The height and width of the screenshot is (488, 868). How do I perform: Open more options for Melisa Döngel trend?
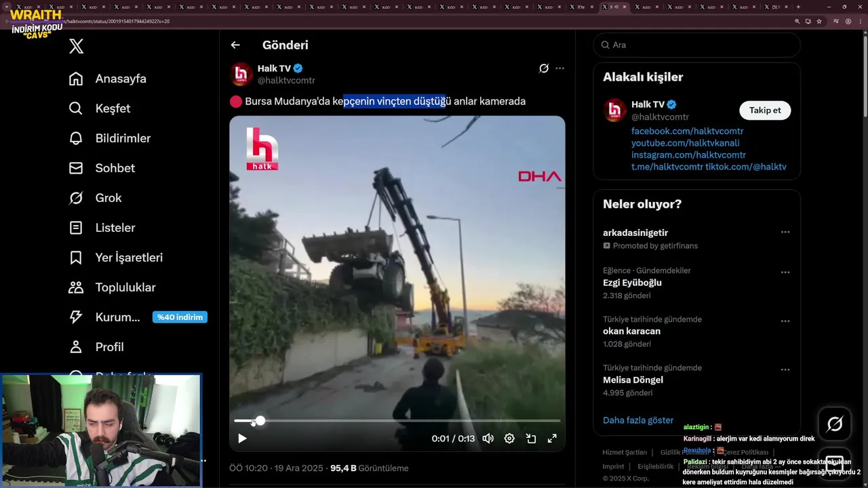[785, 370]
